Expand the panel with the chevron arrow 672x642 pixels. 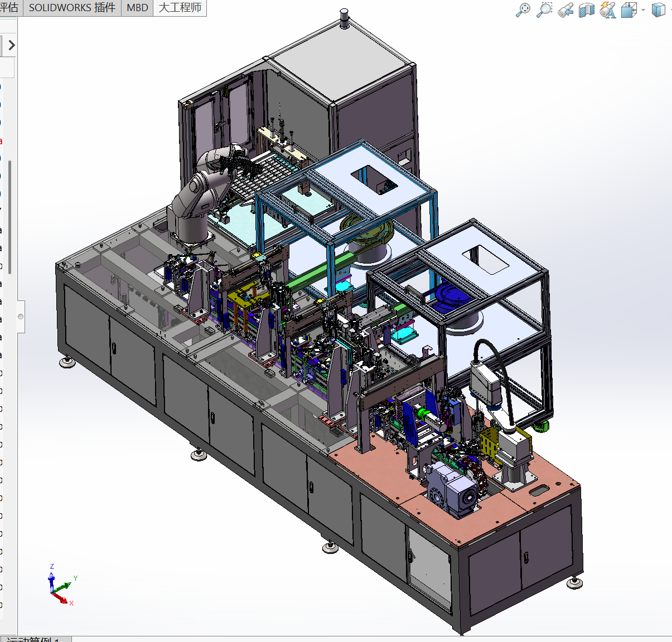(11, 45)
